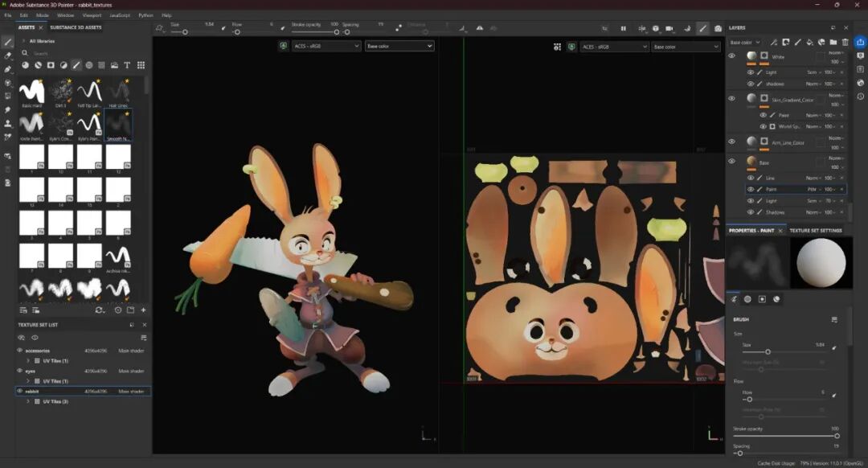
Task: Click the asset search magnifier icon
Action: pos(25,53)
